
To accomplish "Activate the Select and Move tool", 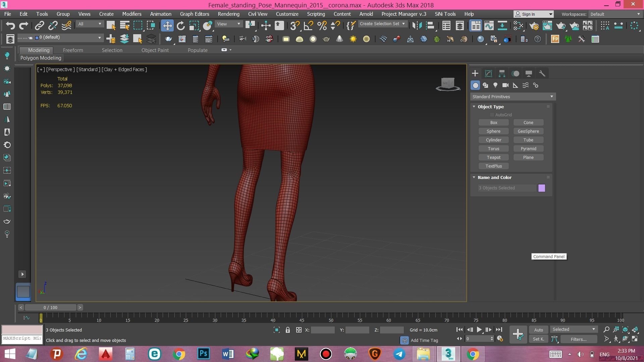I will point(167,25).
